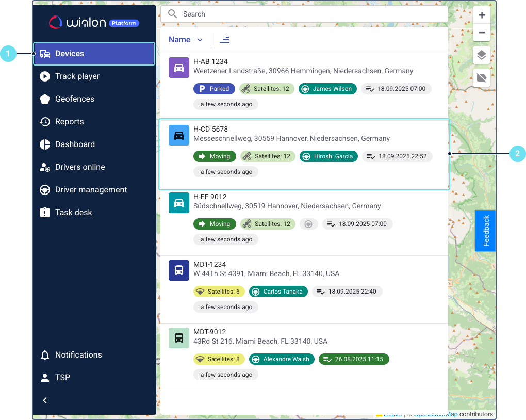Click 18.09.2025 07:00 badge on H-EF 9012

[357, 224]
